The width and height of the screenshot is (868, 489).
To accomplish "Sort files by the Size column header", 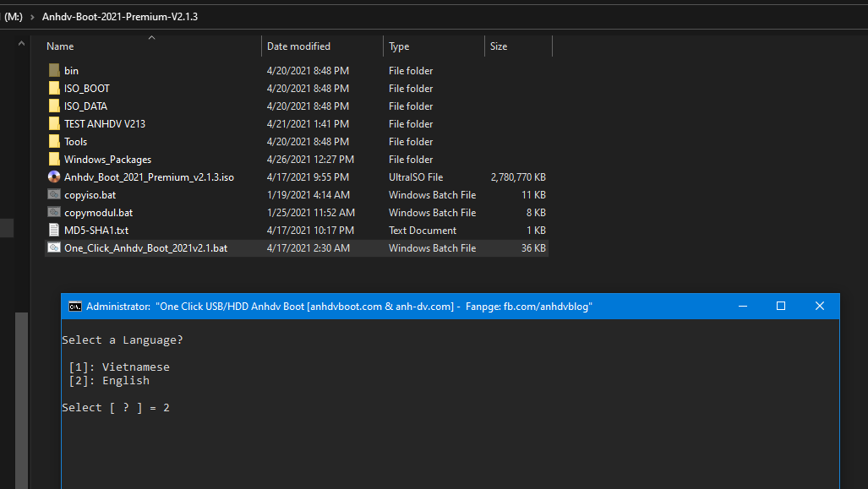I will point(498,46).
